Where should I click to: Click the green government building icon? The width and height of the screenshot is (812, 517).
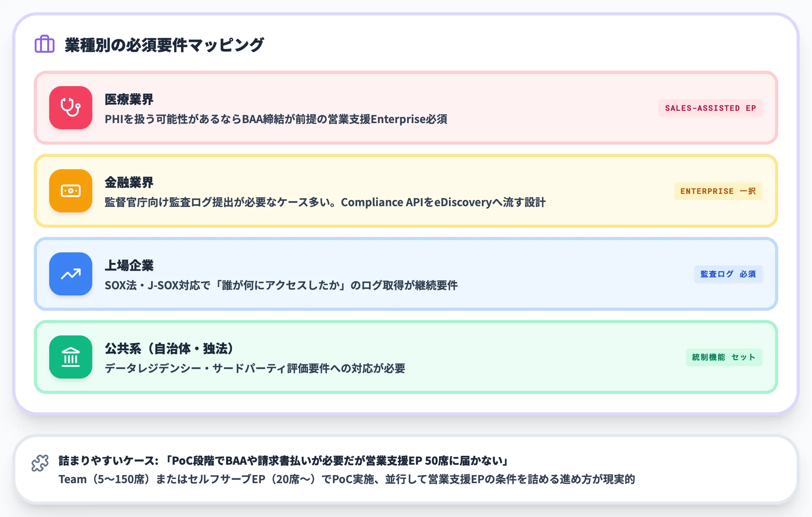coord(71,357)
